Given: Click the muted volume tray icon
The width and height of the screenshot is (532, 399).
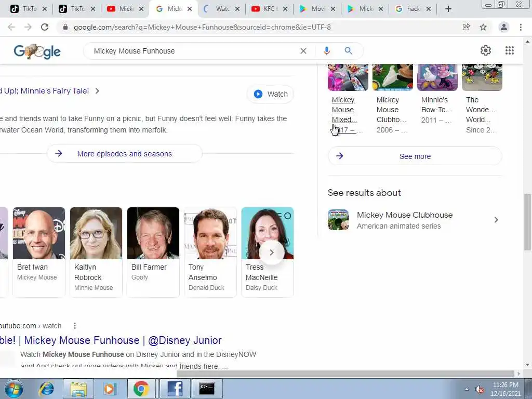Looking at the screenshot, I should (480, 390).
